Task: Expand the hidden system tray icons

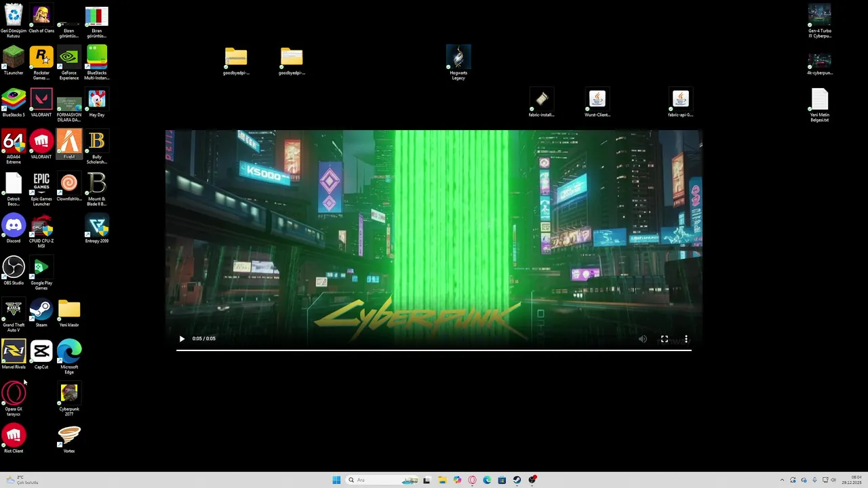Action: pyautogui.click(x=782, y=480)
